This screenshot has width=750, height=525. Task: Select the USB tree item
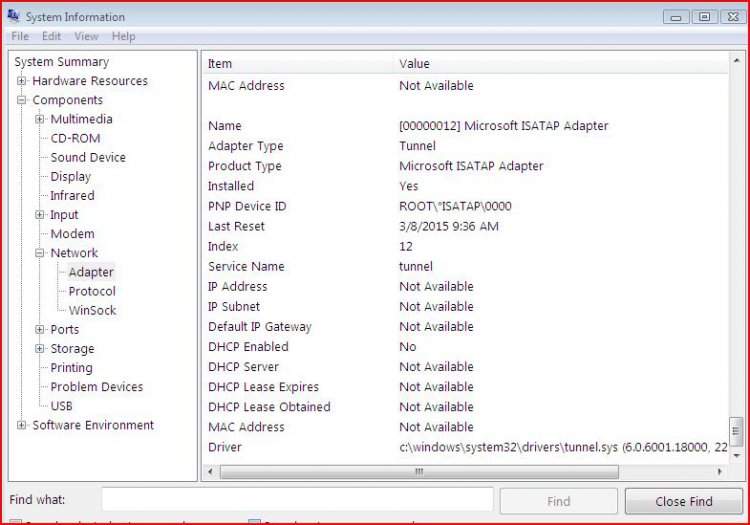coord(61,406)
